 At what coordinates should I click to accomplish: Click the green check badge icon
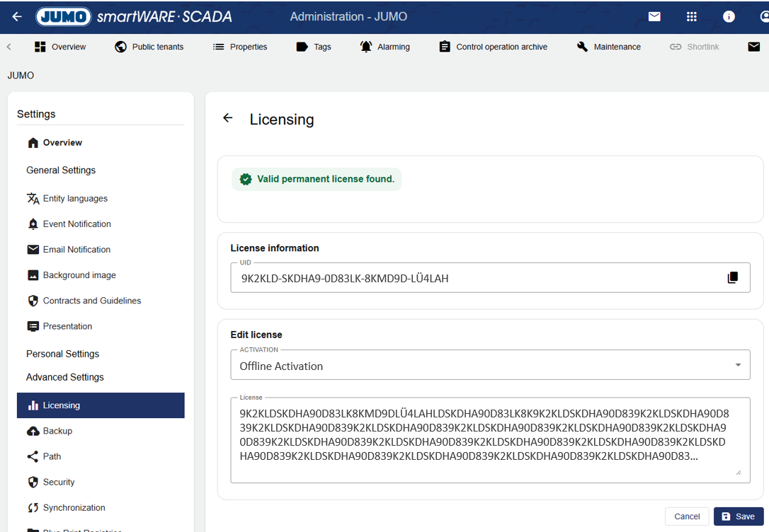(x=246, y=179)
